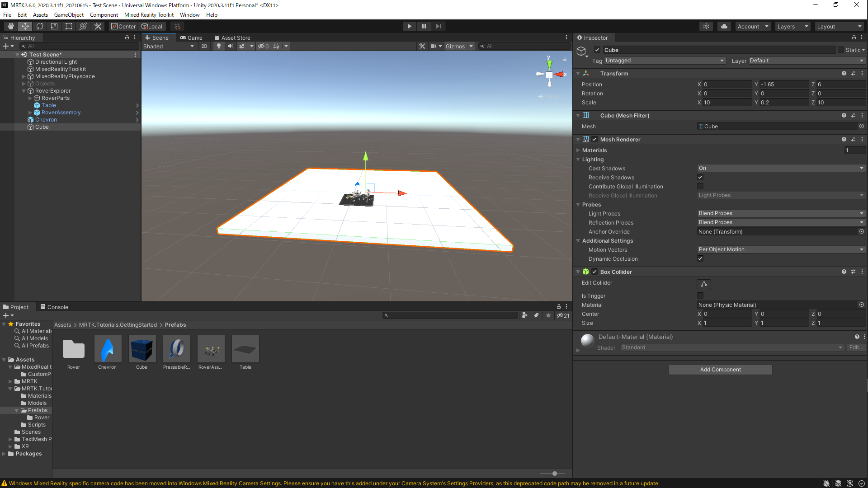This screenshot has width=868, height=488.
Task: Toggle scene lighting bulb icon
Action: tap(219, 46)
